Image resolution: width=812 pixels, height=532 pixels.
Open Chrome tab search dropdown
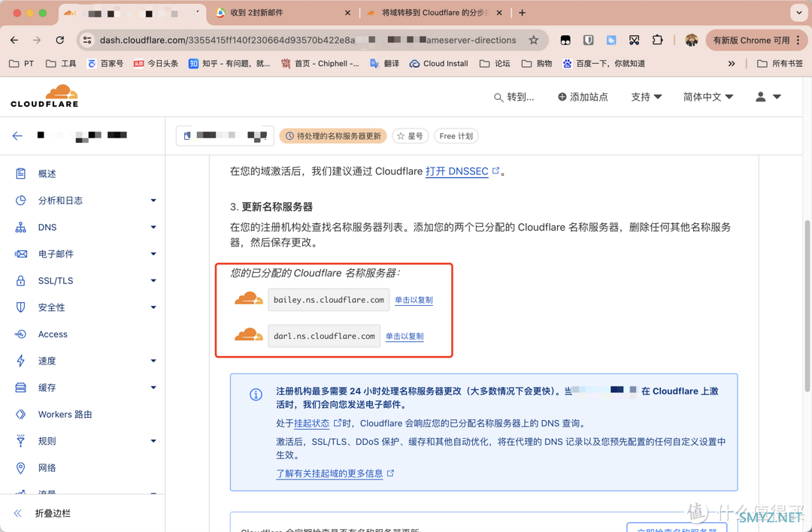coord(798,13)
